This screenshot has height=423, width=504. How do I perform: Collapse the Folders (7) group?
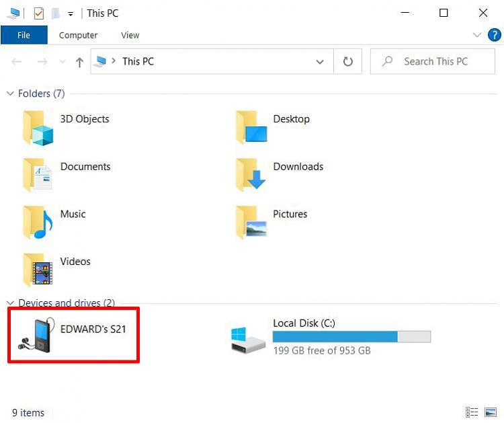point(10,93)
